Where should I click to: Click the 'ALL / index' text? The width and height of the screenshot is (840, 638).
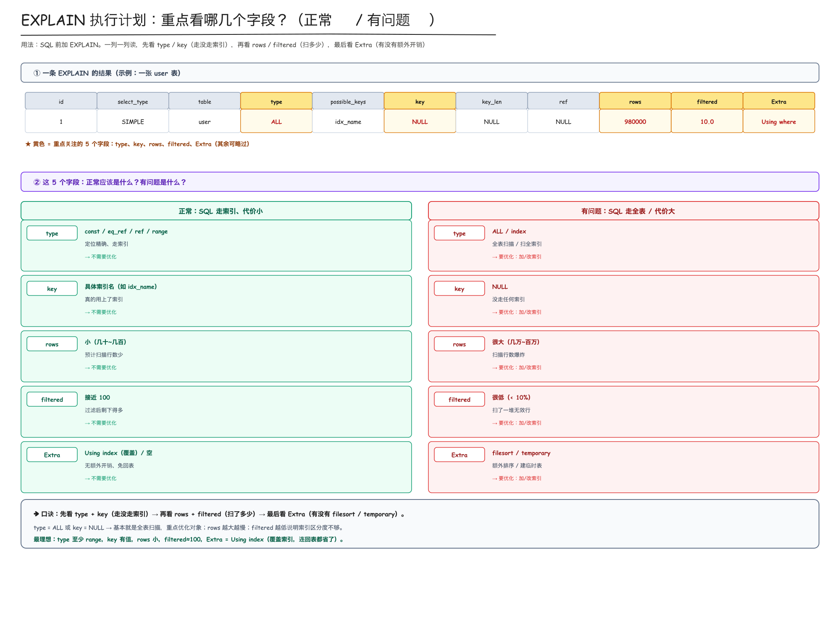coord(509,231)
